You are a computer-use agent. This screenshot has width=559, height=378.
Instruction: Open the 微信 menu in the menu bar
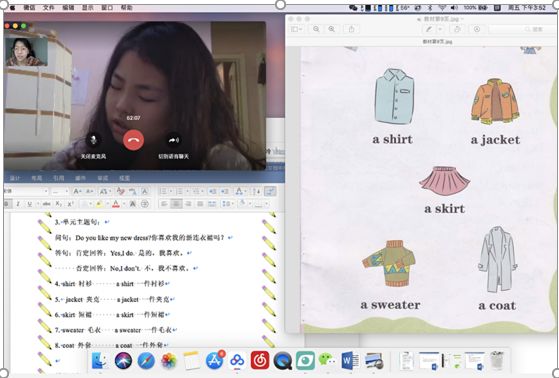pos(29,7)
